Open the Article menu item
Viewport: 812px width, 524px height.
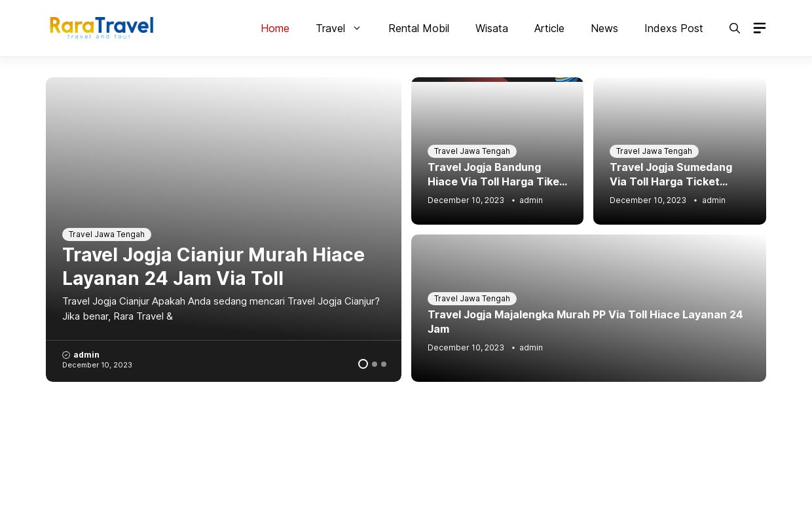pyautogui.click(x=549, y=28)
